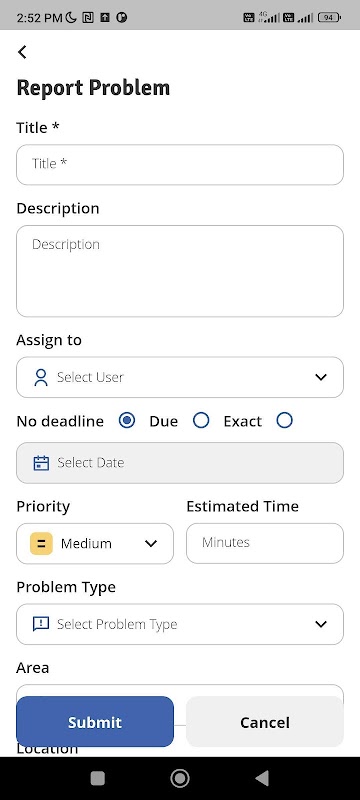
Task: Click the user icon in Assign to
Action: tap(41, 377)
